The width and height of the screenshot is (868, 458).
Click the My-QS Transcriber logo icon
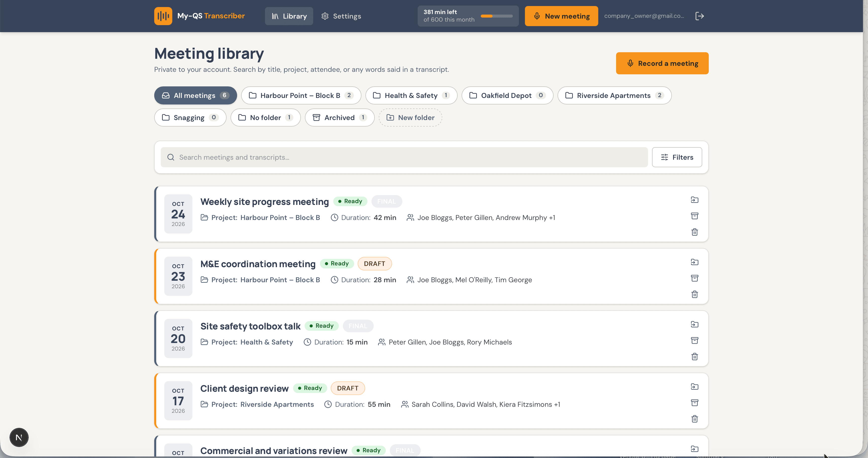click(163, 16)
